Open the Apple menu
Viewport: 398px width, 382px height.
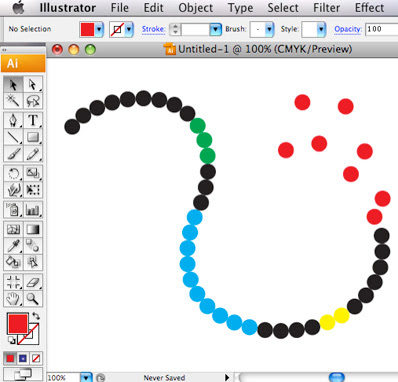point(19,8)
